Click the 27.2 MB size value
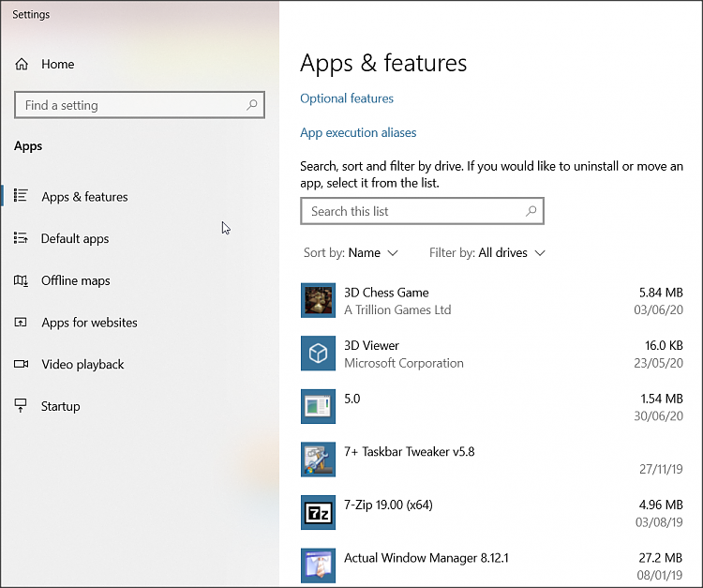Viewport: 703px width, 588px height. (x=661, y=558)
